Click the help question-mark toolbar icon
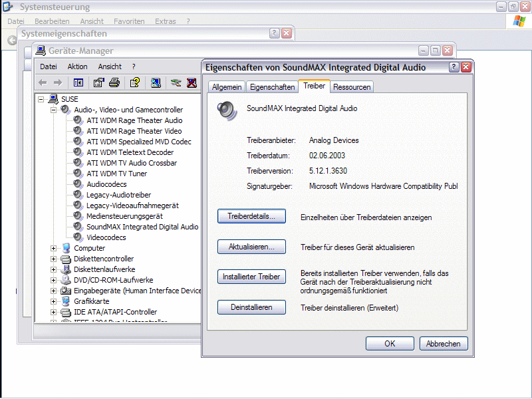Screen dimensions: 532x399 (x=135, y=82)
